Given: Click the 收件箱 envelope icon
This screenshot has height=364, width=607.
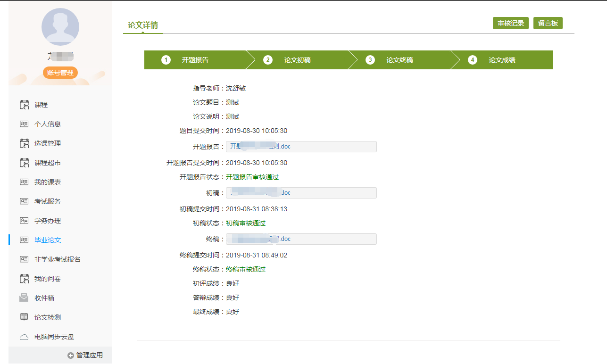Looking at the screenshot, I should pos(24,298).
